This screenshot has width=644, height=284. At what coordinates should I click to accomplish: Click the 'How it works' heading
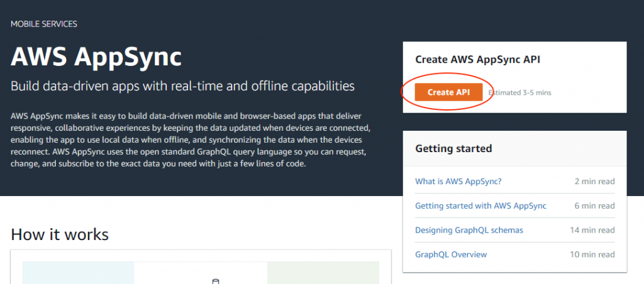click(x=60, y=234)
